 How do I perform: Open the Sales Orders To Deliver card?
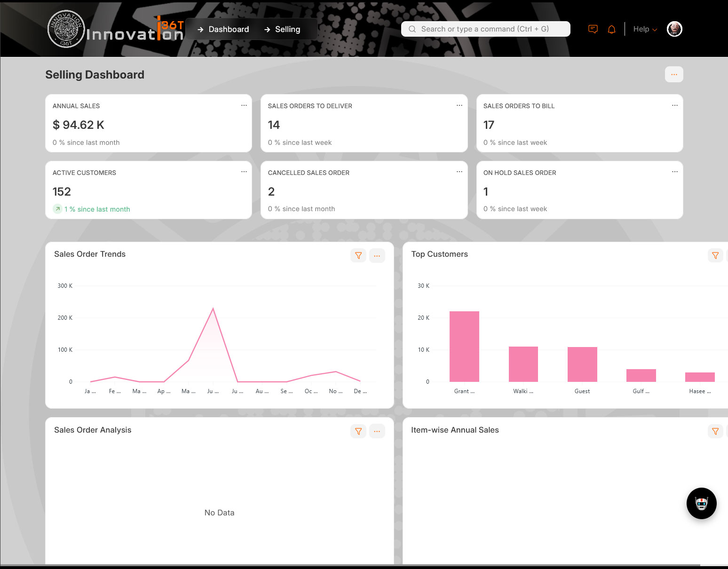364,124
